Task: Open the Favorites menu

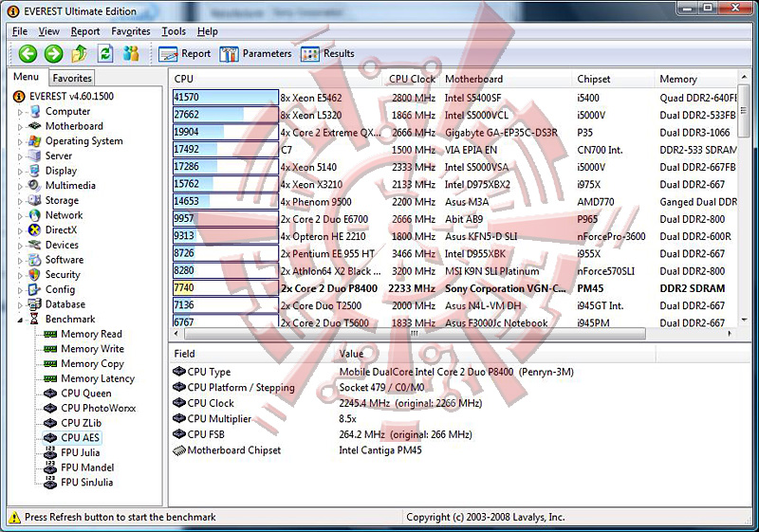Action: [131, 31]
